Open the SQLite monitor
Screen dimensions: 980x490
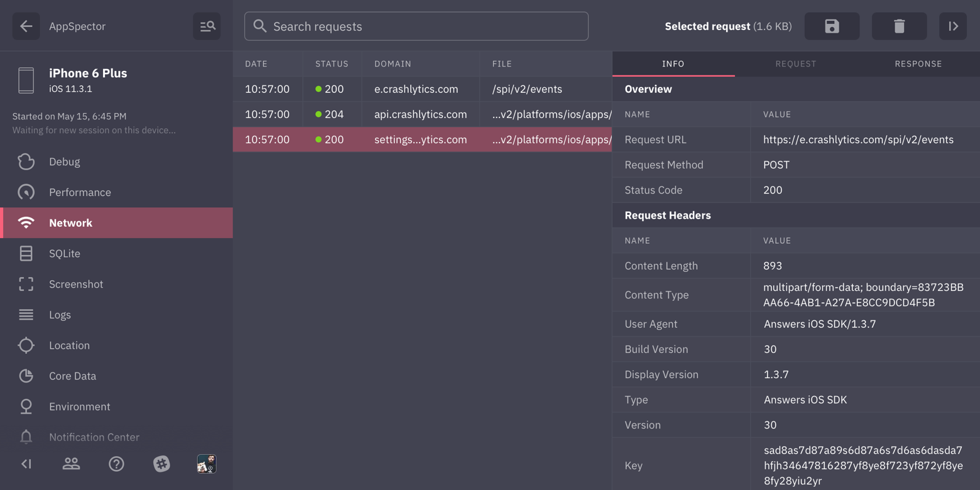[65, 254]
